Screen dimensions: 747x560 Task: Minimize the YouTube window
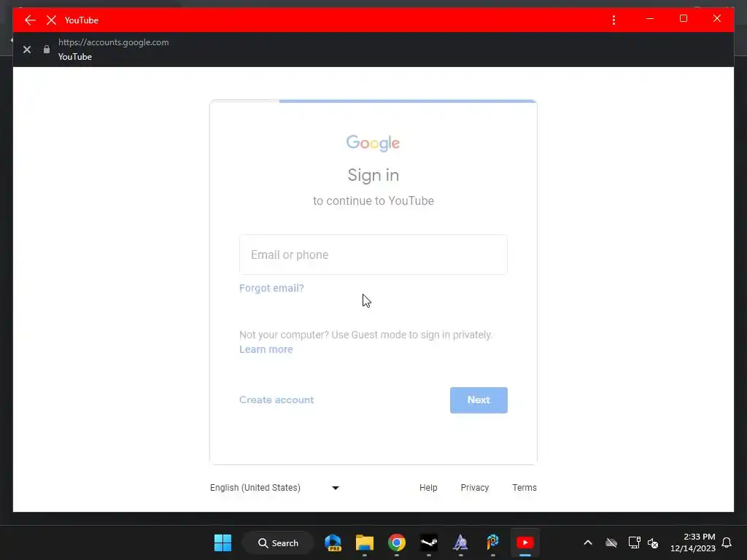point(650,18)
